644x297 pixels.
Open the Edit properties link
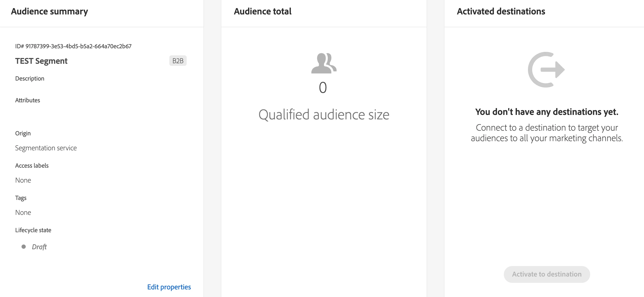tap(169, 287)
